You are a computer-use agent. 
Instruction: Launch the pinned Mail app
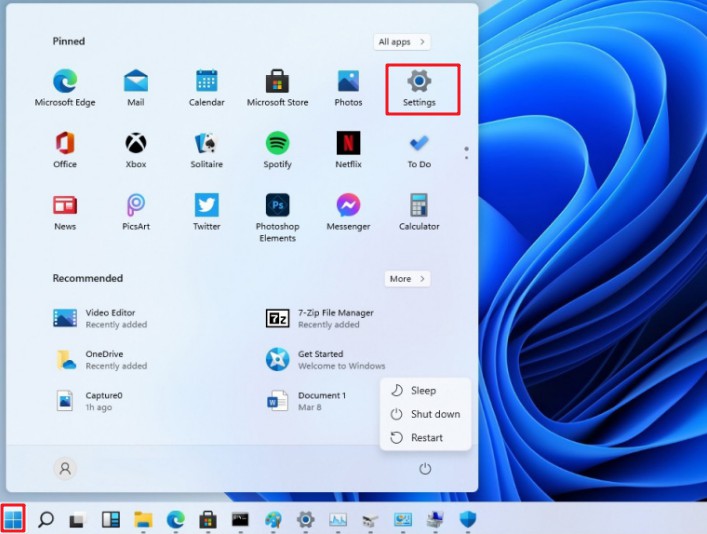tap(136, 88)
